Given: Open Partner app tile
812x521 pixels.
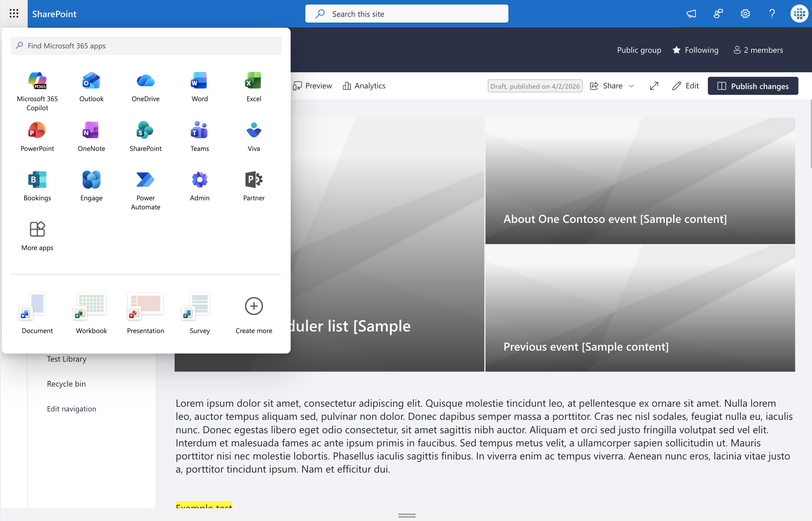Looking at the screenshot, I should point(254,186).
